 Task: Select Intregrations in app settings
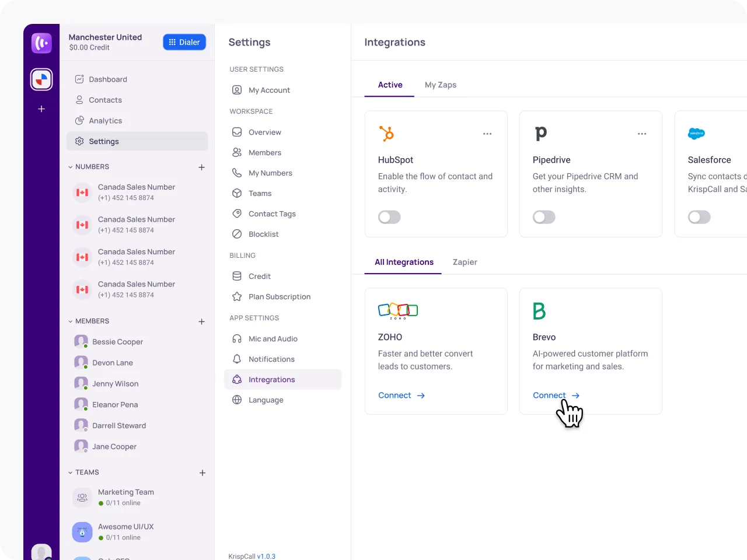coord(283,380)
